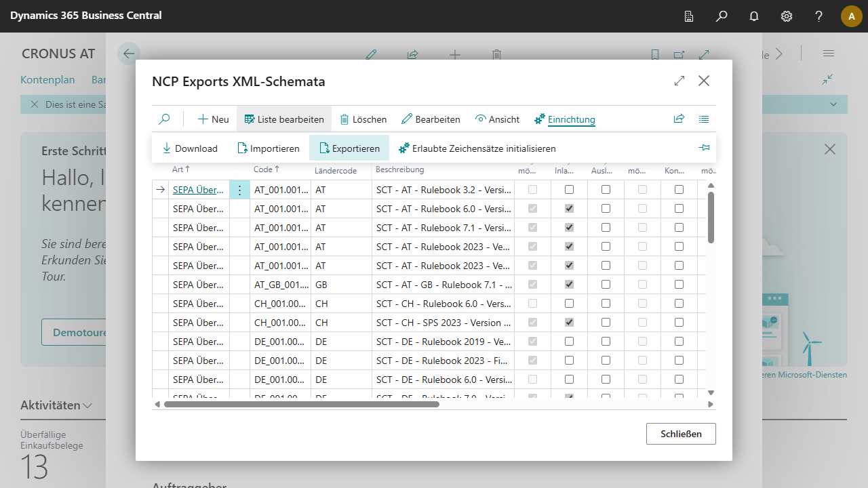Expand the notification bar chevron

coord(833,104)
